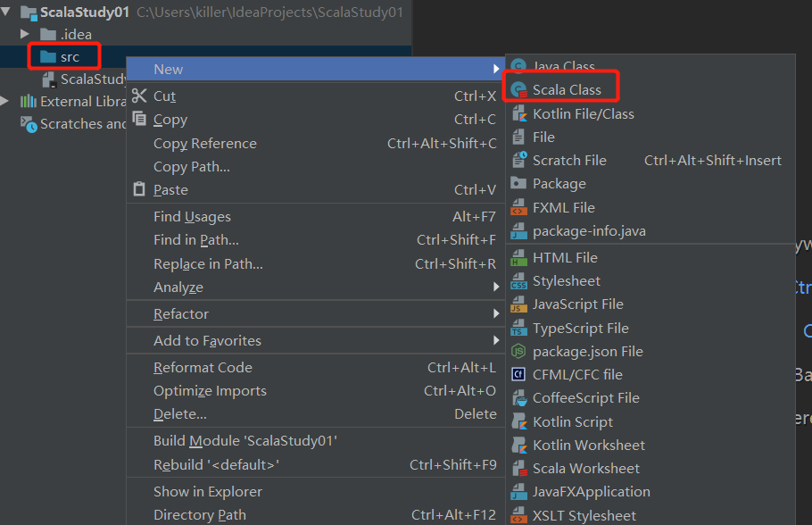Click the package.json File icon

[x=518, y=352]
